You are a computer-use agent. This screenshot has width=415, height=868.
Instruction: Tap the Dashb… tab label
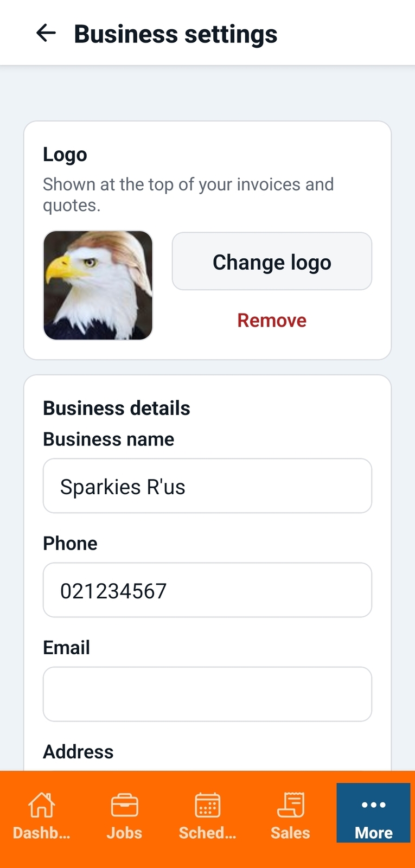click(x=42, y=833)
